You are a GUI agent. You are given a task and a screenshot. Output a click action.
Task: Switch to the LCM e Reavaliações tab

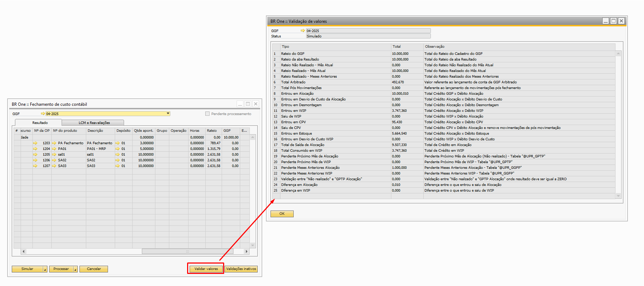94,123
